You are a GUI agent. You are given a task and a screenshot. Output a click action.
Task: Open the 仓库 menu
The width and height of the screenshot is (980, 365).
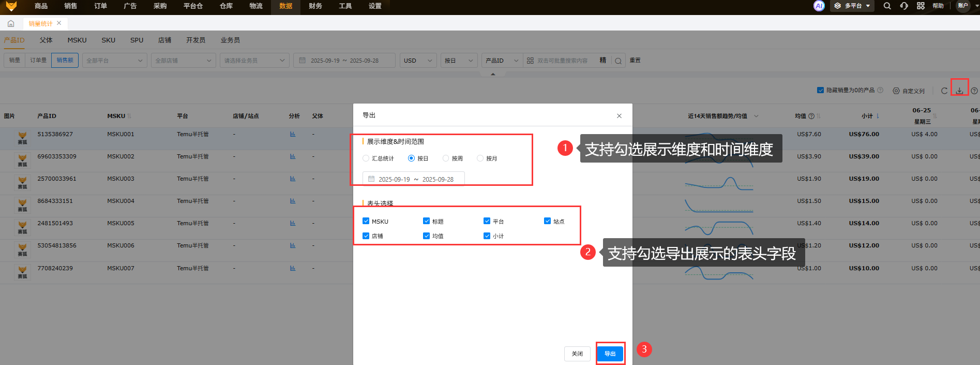click(226, 6)
